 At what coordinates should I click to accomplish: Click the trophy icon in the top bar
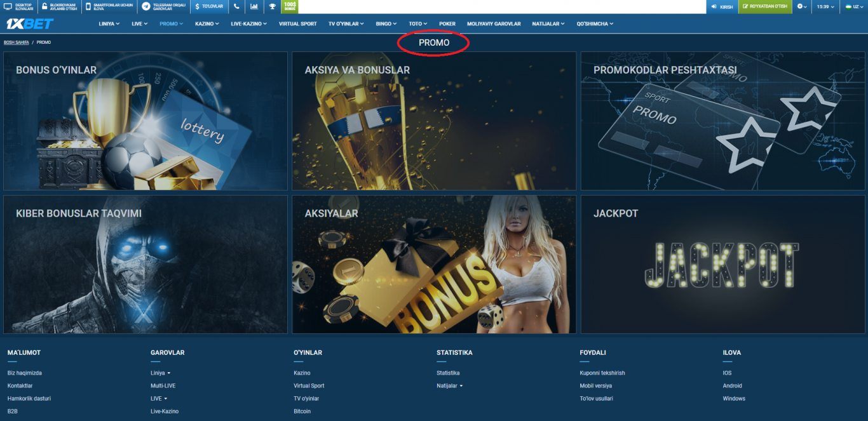pyautogui.click(x=272, y=7)
